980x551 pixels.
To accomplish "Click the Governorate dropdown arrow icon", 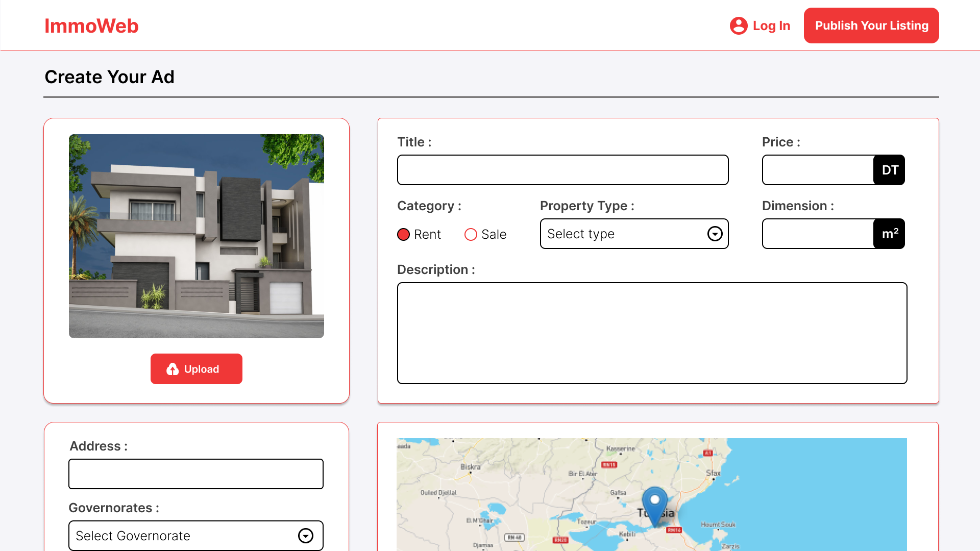I will click(306, 536).
